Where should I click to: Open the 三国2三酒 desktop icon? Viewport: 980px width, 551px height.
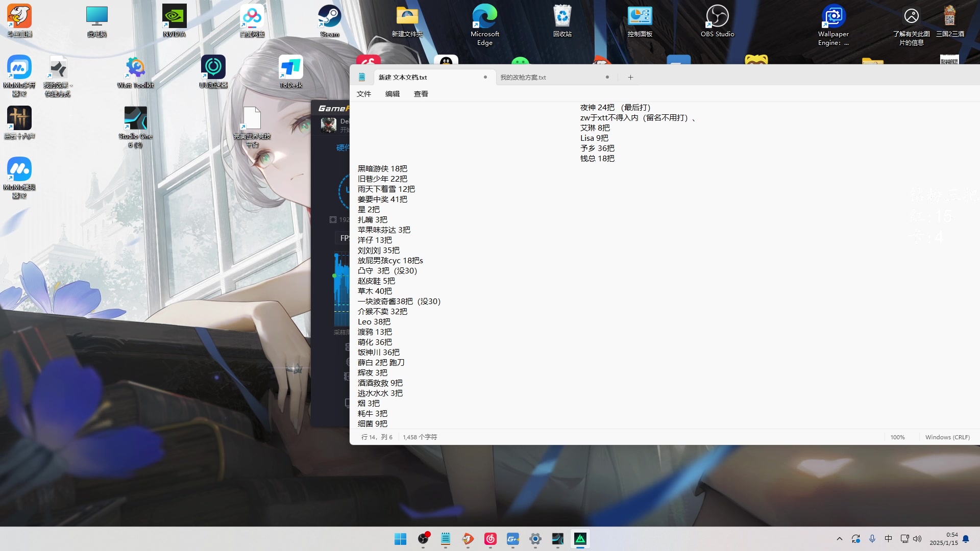tap(950, 20)
